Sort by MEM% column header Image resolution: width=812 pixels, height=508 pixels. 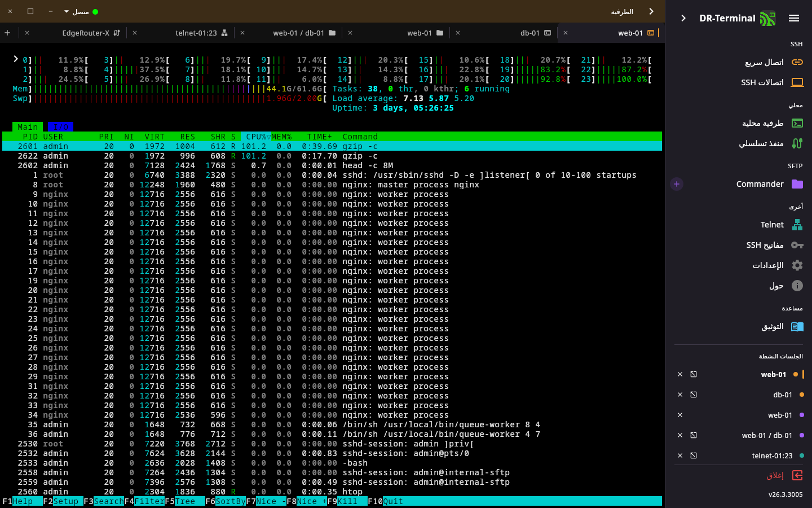[x=281, y=137]
